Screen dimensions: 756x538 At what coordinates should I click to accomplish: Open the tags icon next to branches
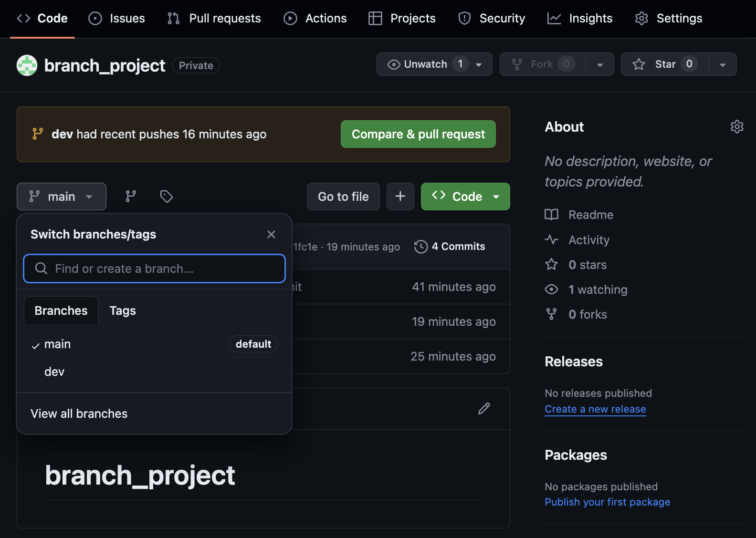[x=167, y=197]
